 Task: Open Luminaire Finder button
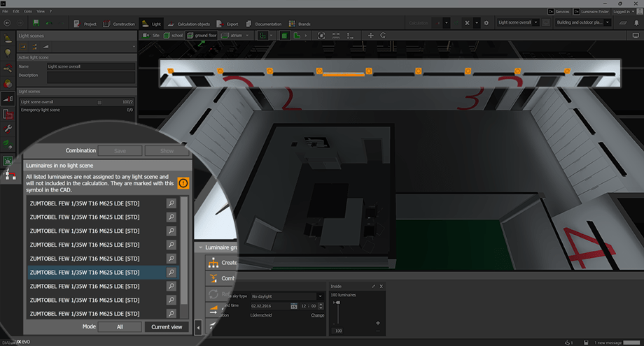point(591,12)
